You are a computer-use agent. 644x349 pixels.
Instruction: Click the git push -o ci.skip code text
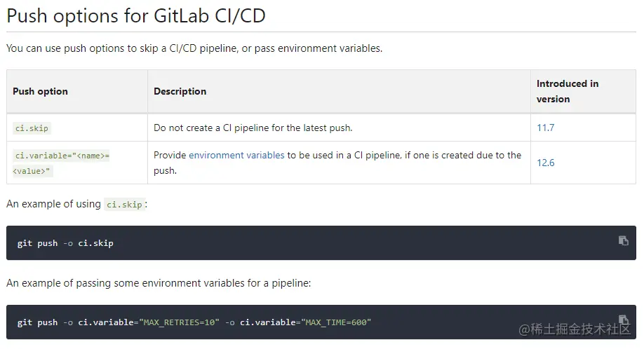click(65, 243)
